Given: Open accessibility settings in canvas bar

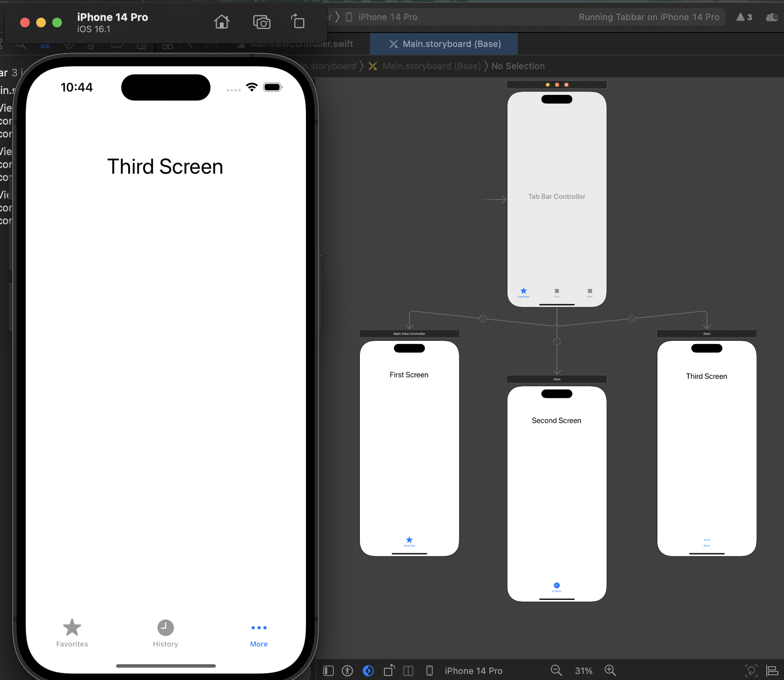Looking at the screenshot, I should (347, 671).
